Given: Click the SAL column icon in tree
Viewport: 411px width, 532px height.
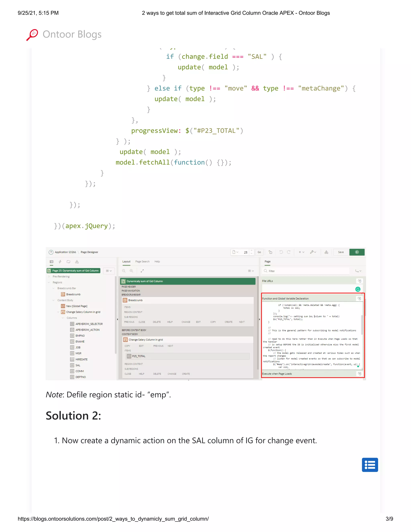Looking at the screenshot, I should point(72,365).
